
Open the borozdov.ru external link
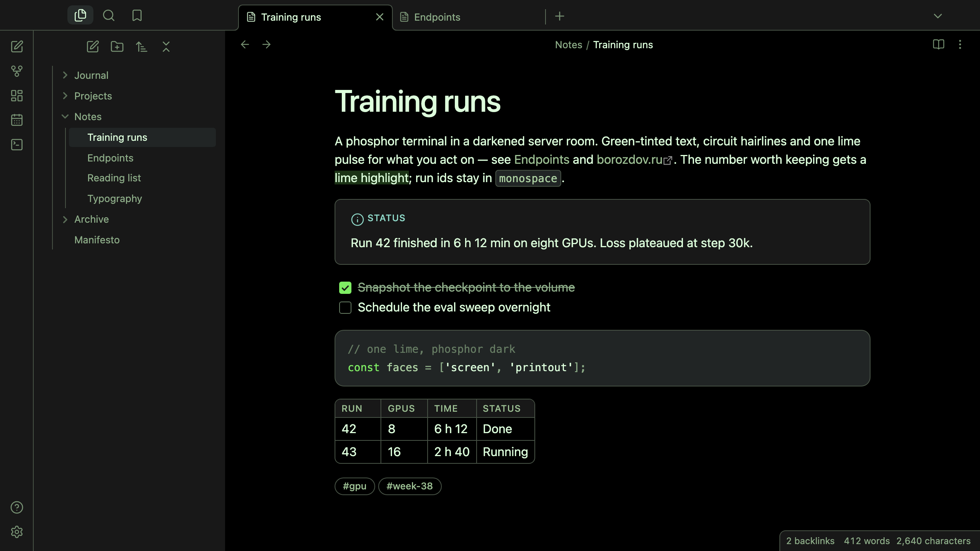click(x=634, y=160)
